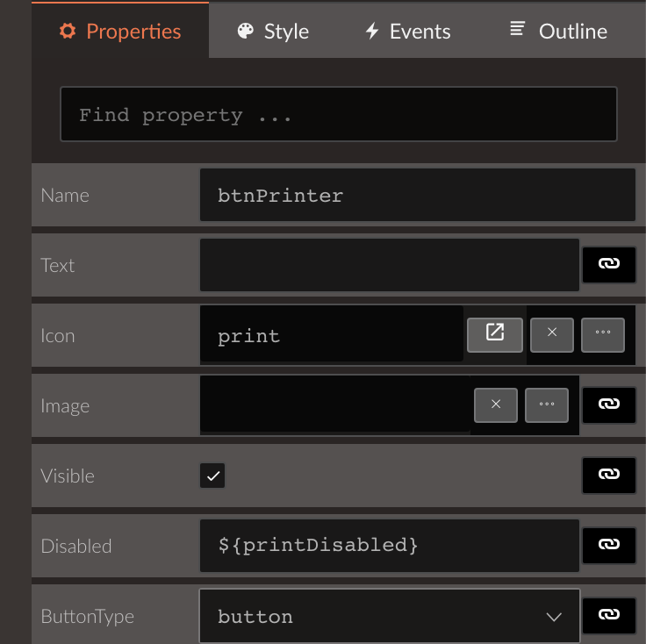
Task: Clear the Icon property value
Action: pos(552,333)
